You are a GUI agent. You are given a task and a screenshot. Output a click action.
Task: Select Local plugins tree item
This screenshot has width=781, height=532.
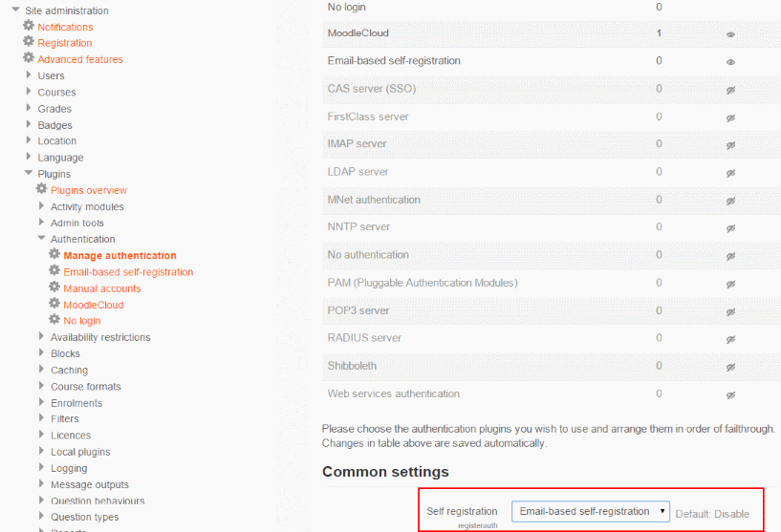point(80,452)
